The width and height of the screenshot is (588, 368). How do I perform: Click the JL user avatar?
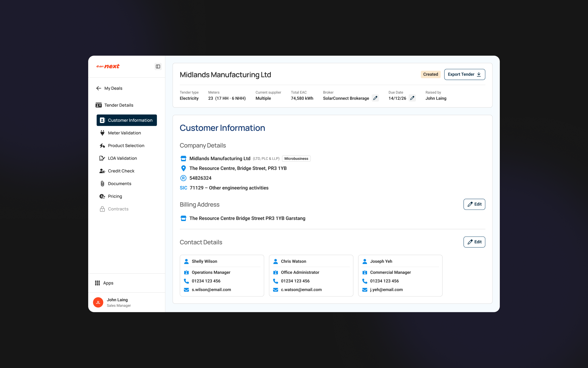tap(98, 302)
